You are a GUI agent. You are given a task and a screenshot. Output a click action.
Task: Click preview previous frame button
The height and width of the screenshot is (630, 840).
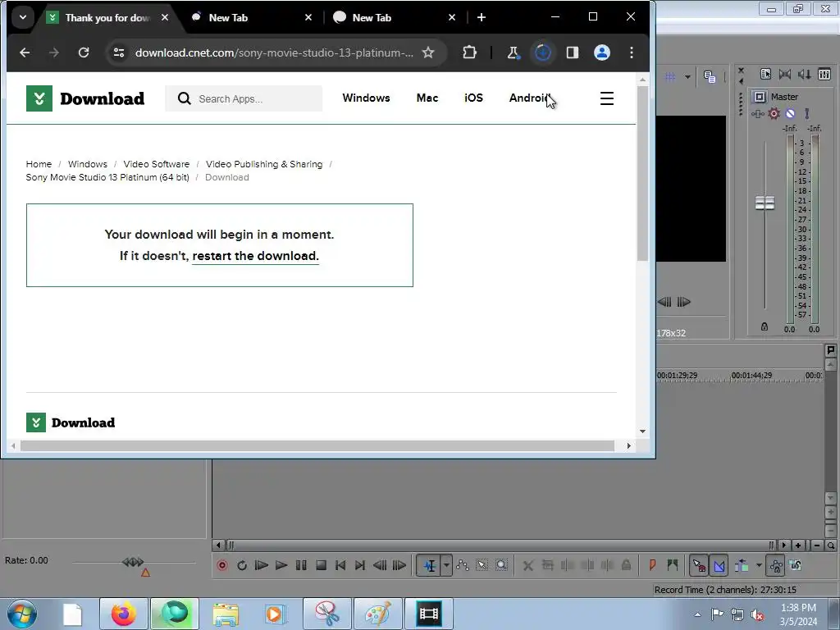[x=664, y=302]
